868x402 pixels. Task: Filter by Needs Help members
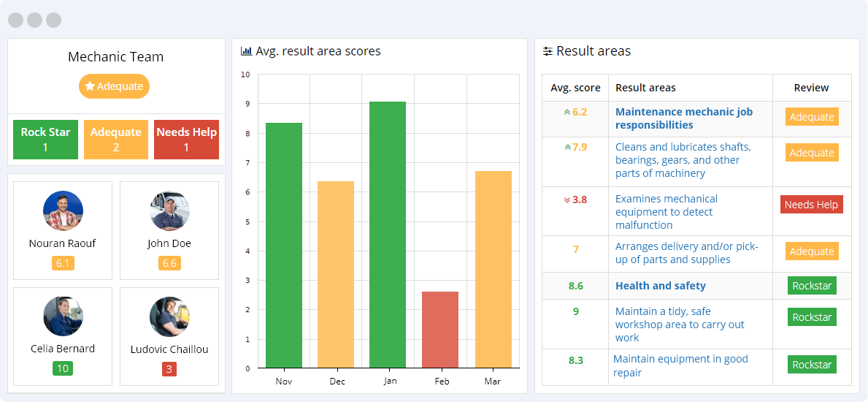pyautogui.click(x=186, y=140)
